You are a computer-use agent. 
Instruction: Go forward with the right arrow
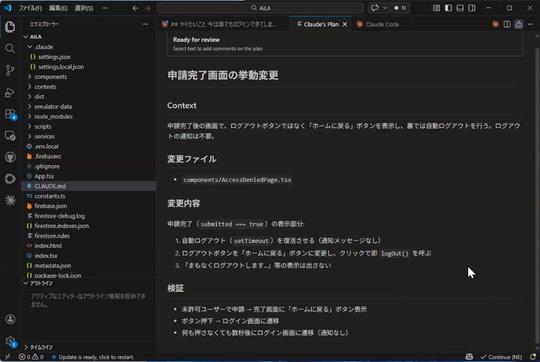[148, 8]
